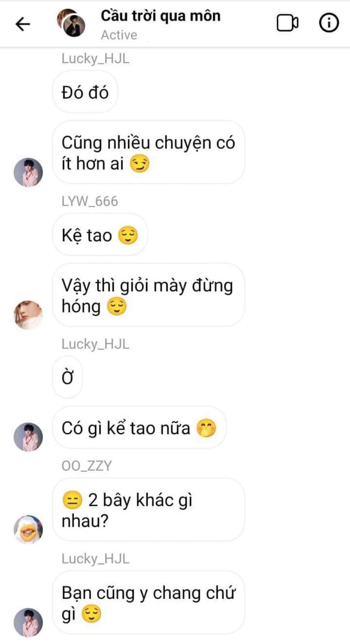Click the avatar beside "Có gì kể tao nữa"
This screenshot has height=644, width=350.
coord(28,437)
